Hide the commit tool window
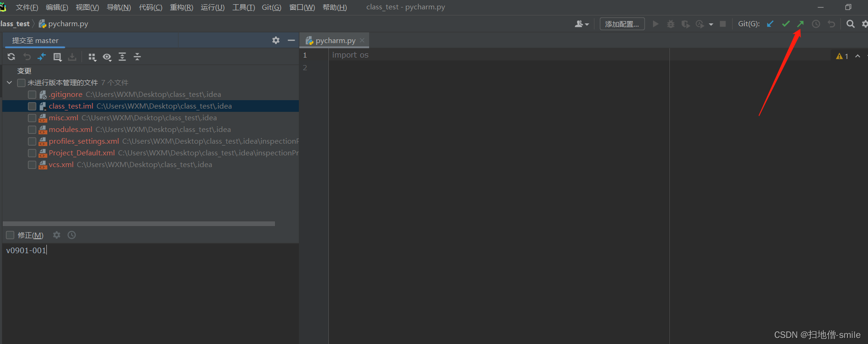The width and height of the screenshot is (868, 344). [291, 40]
